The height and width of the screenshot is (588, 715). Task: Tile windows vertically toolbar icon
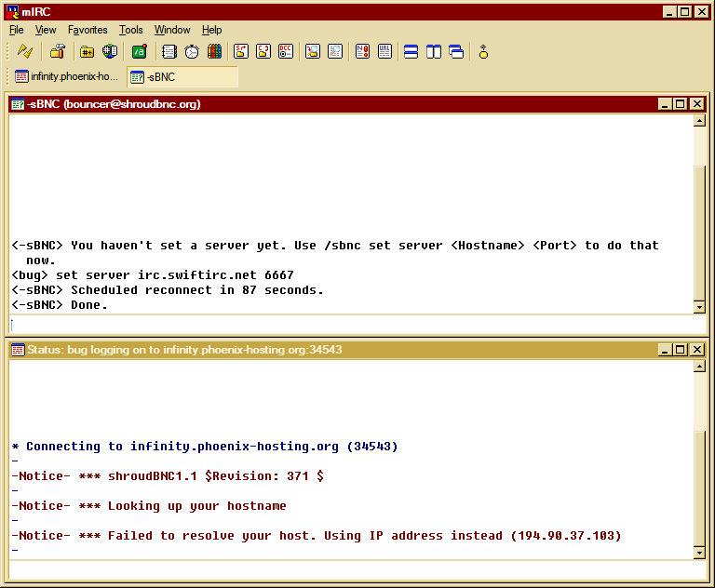click(x=434, y=51)
